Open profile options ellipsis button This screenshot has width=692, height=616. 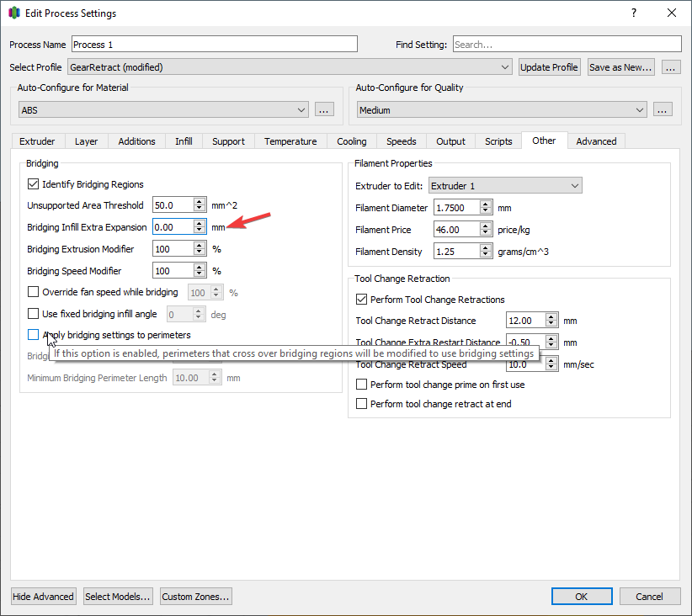click(x=670, y=67)
